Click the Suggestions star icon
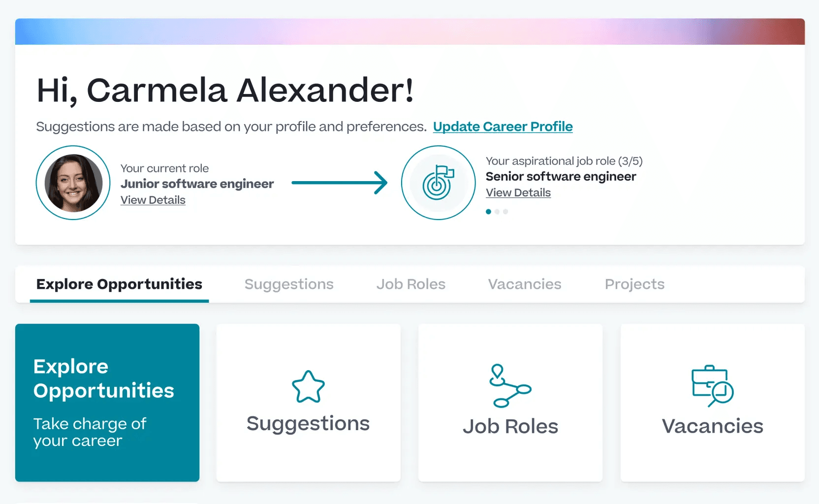Viewport: 819px width, 504px height. point(308,387)
